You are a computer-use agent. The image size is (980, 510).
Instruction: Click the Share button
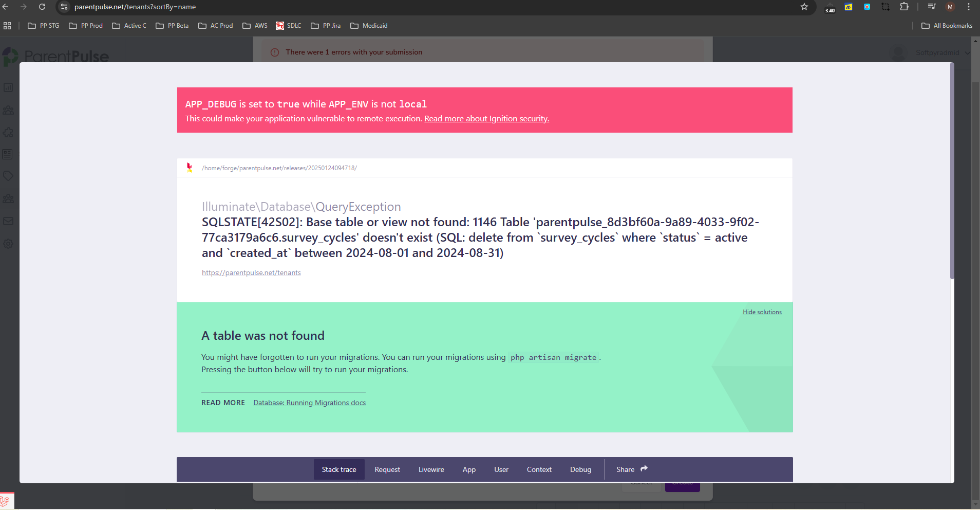pyautogui.click(x=632, y=469)
